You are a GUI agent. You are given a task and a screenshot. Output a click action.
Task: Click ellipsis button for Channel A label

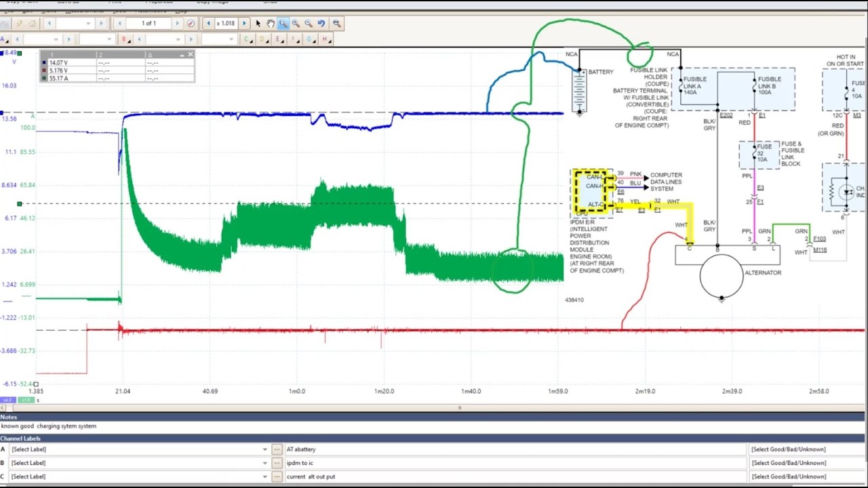click(277, 449)
